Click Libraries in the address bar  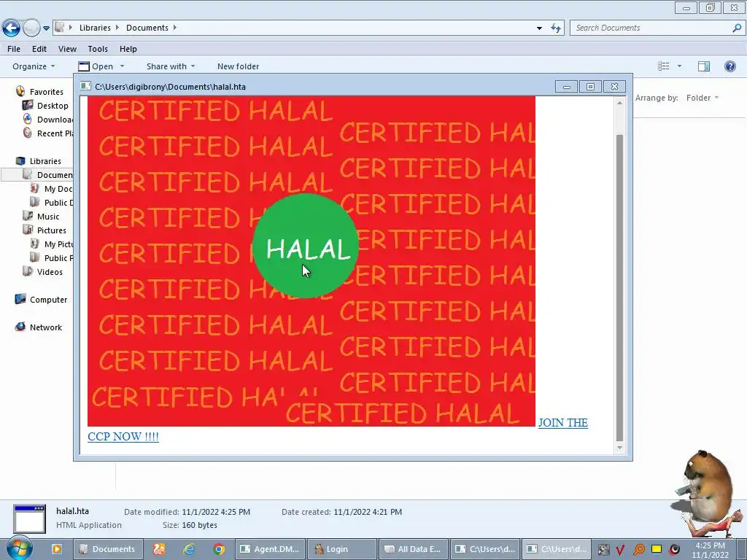[x=95, y=28]
